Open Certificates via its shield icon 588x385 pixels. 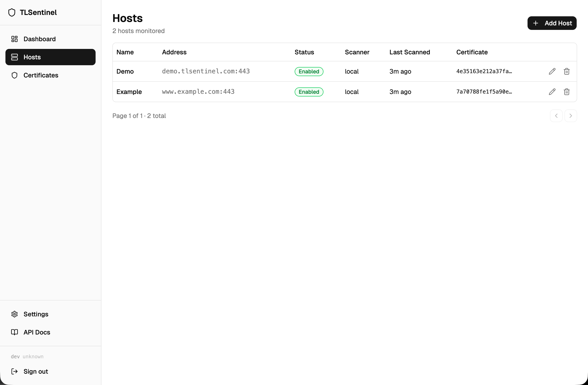[x=14, y=75]
